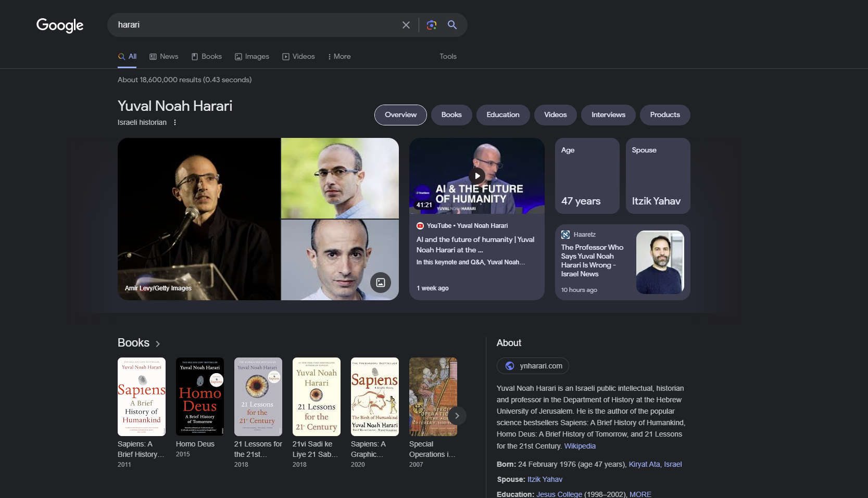
Task: Open Google Lens image search icon
Action: tap(431, 25)
